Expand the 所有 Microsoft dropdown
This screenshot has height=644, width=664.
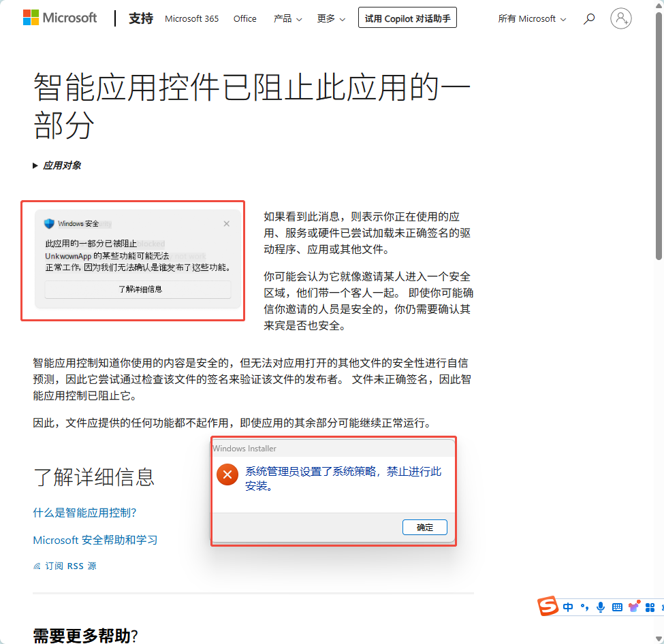(x=532, y=18)
